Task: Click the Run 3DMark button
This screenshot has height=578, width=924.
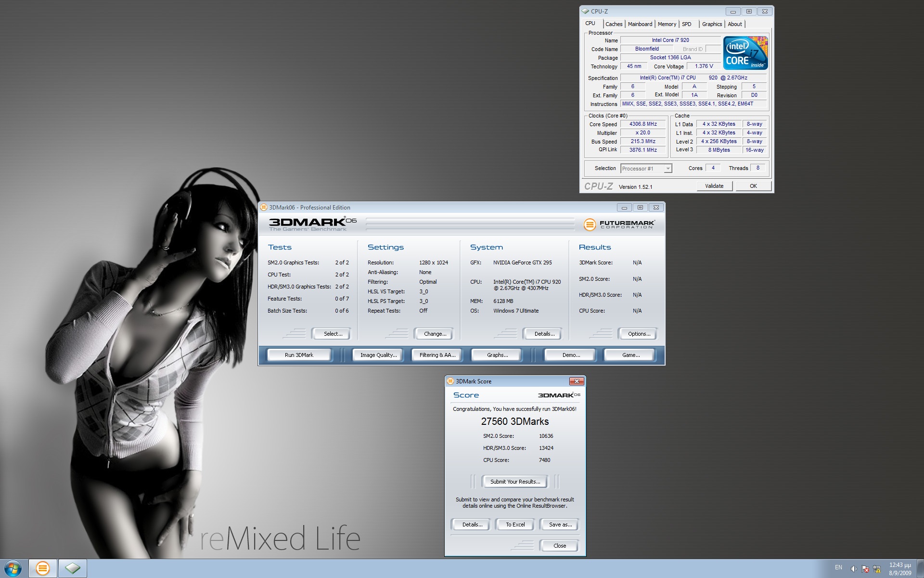Action: coord(299,355)
